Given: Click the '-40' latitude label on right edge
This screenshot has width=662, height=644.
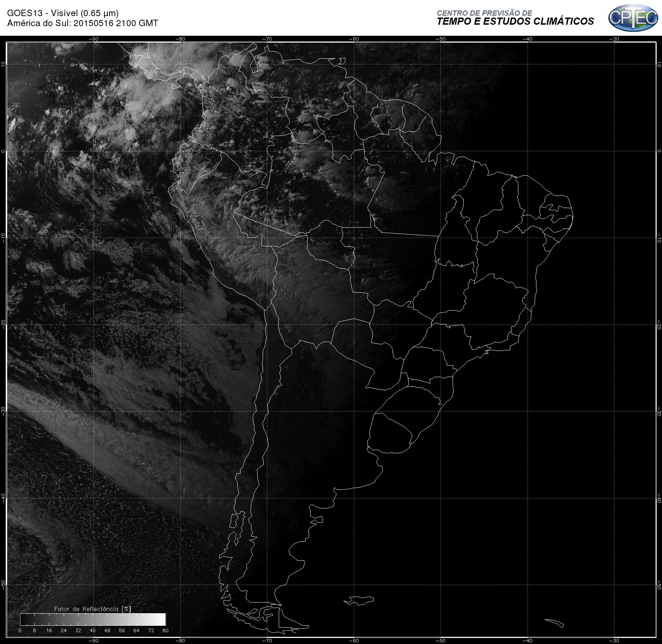Looking at the screenshot, I should coord(659,498).
